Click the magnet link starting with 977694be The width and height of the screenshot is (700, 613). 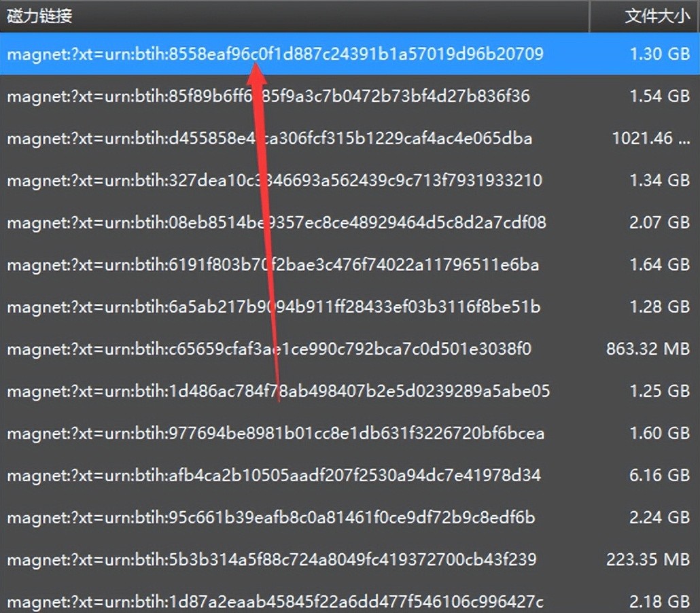[275, 434]
